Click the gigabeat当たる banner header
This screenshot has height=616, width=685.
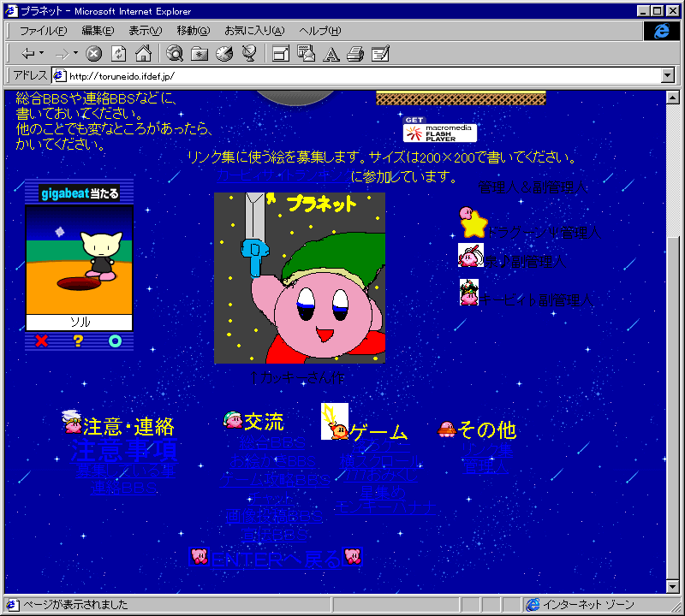(x=79, y=192)
